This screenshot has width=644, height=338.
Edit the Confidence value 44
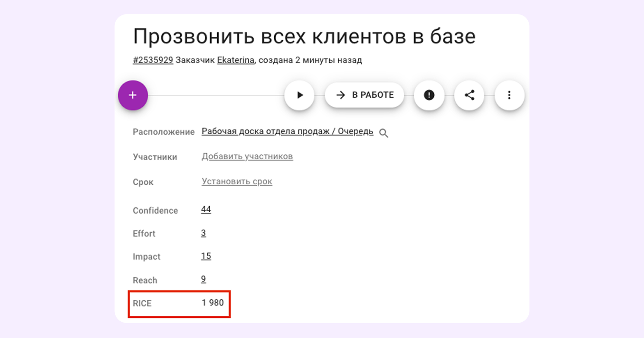206,210
